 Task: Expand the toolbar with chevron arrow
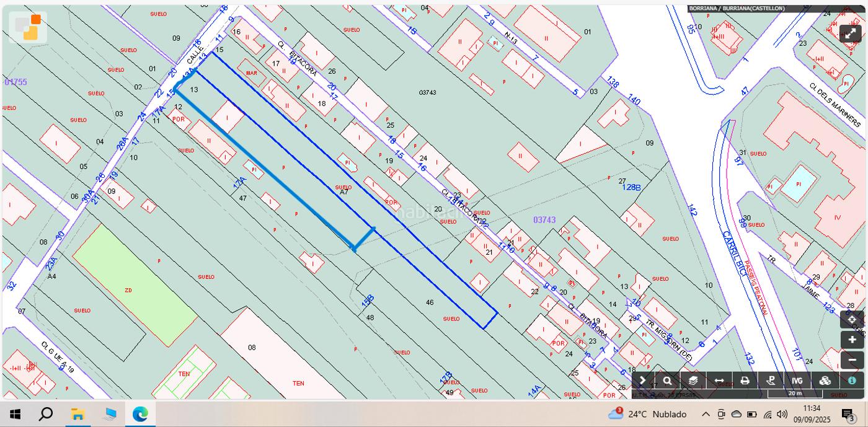pos(642,381)
